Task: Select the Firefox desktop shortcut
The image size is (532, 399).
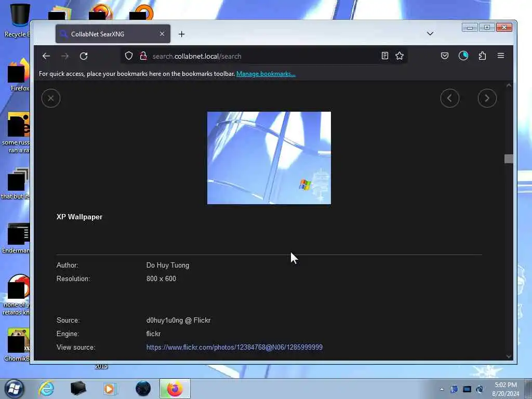Action: pos(19,75)
